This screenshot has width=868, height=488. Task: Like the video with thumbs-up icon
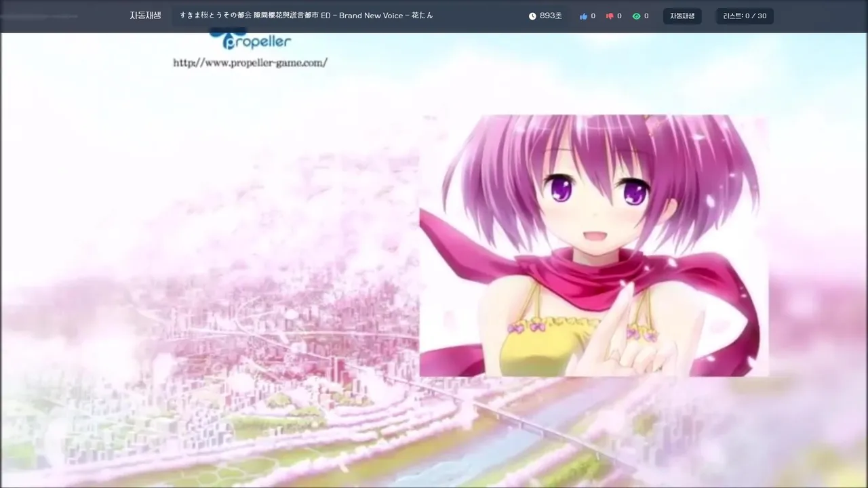click(583, 16)
